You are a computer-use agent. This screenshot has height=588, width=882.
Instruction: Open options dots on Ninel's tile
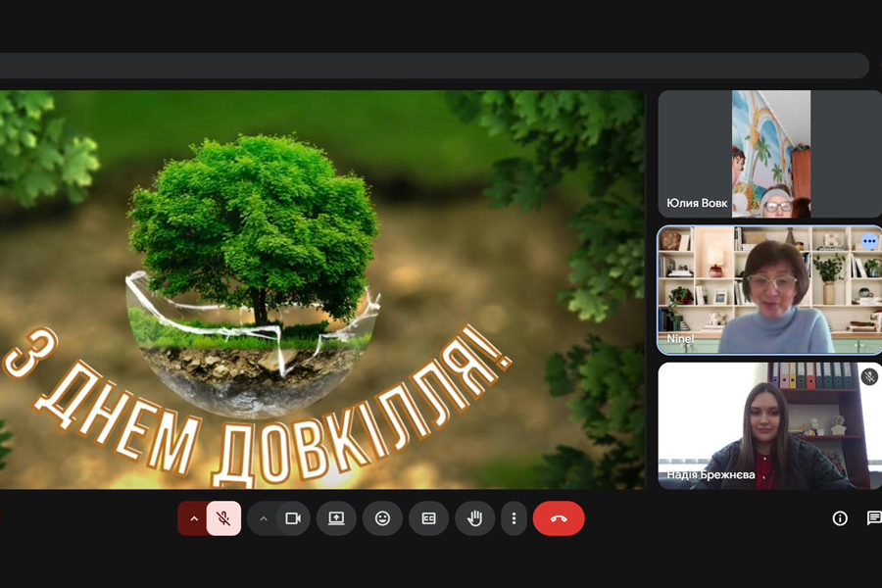point(869,241)
